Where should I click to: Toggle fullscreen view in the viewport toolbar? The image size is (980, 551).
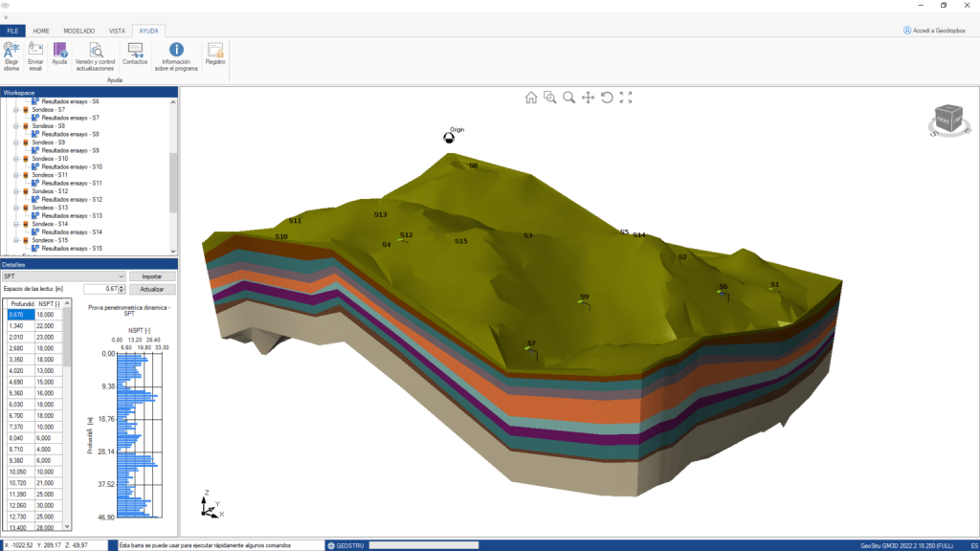tap(626, 97)
